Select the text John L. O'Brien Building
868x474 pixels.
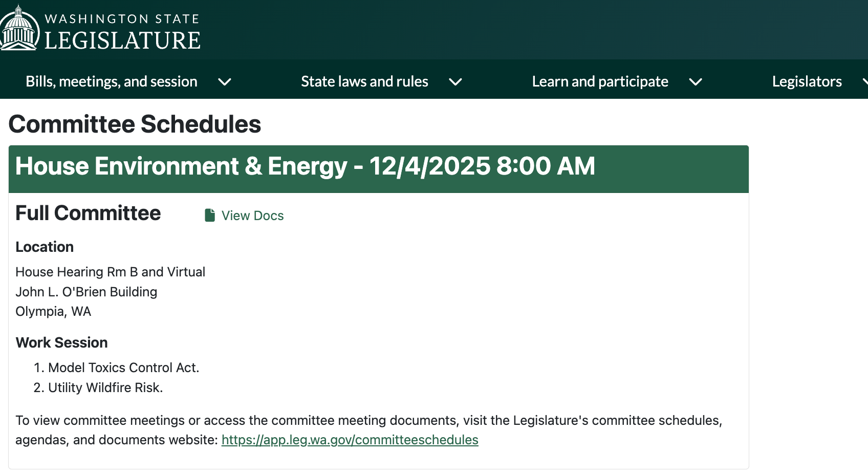86,292
